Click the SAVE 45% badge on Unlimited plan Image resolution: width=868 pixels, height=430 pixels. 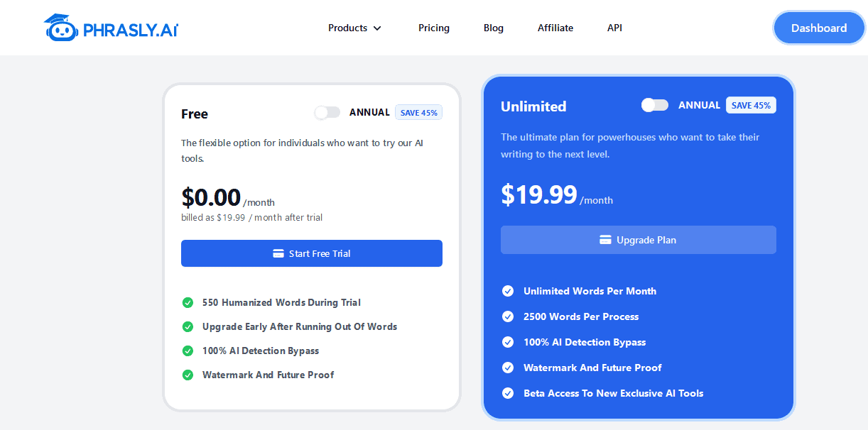coord(751,104)
